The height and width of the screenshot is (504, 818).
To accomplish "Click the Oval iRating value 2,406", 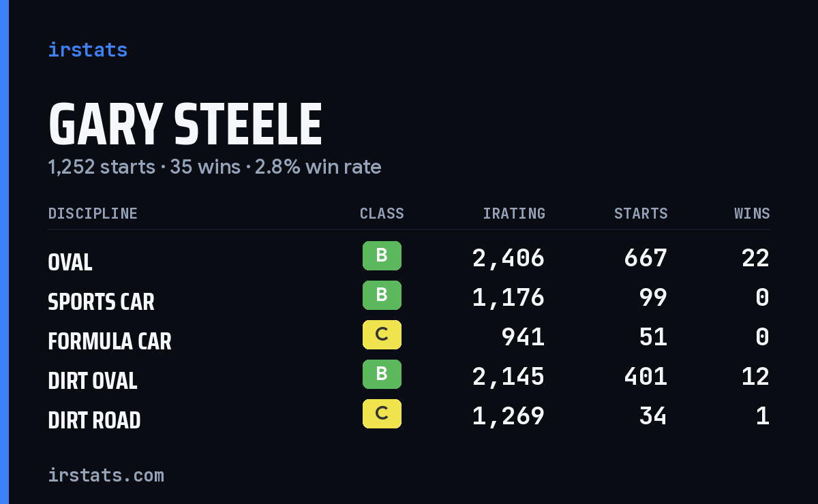I will click(509, 258).
